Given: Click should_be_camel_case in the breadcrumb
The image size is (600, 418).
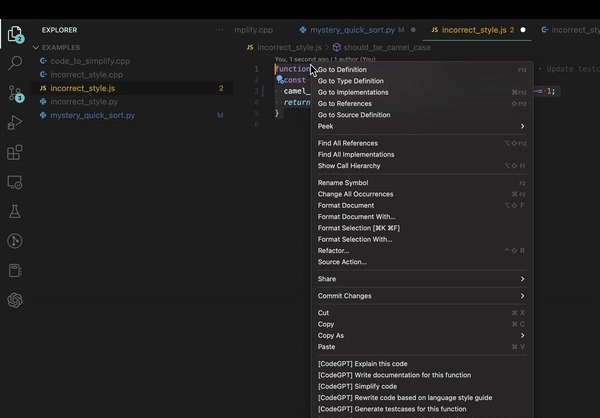Looking at the screenshot, I should tap(387, 47).
